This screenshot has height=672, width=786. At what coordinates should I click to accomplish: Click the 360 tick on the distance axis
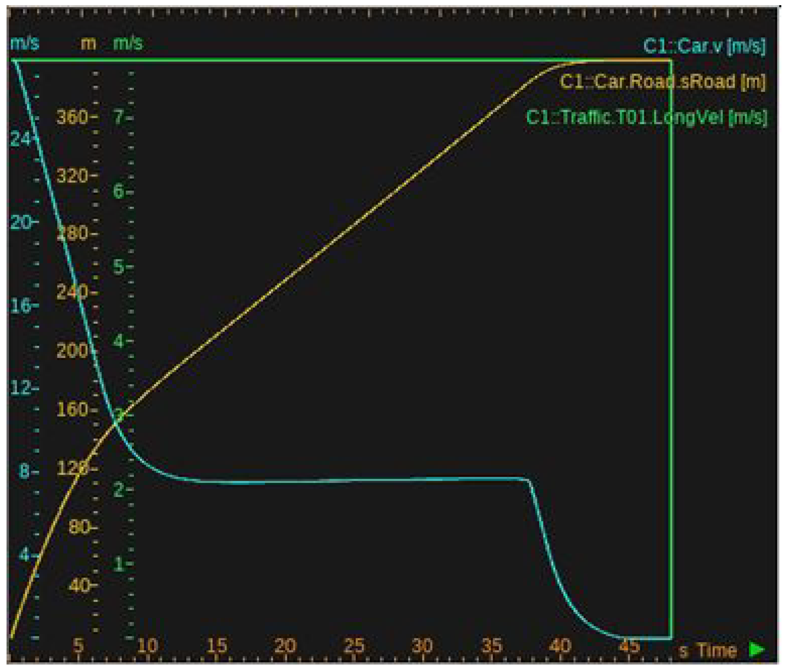pyautogui.click(x=72, y=117)
